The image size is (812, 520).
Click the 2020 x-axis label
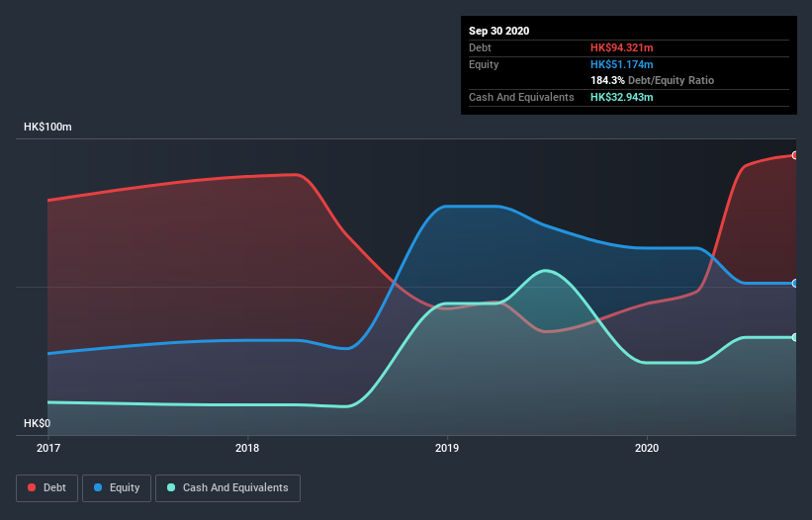[x=647, y=448]
